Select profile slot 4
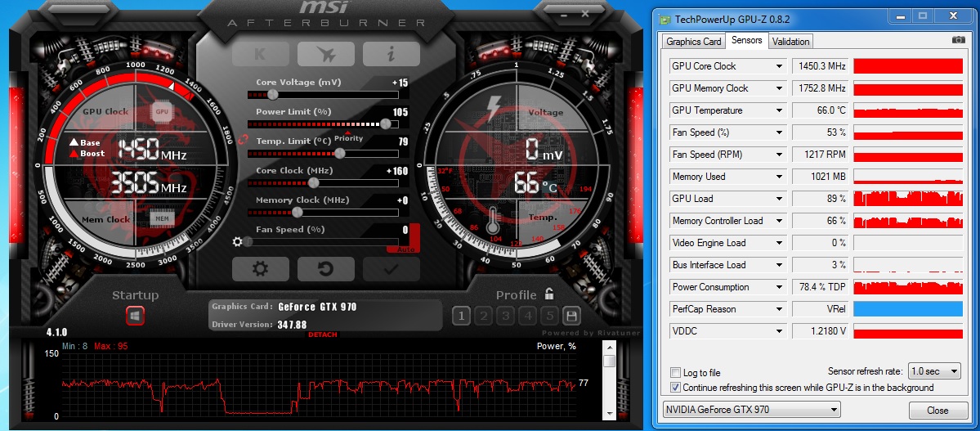 [528, 316]
